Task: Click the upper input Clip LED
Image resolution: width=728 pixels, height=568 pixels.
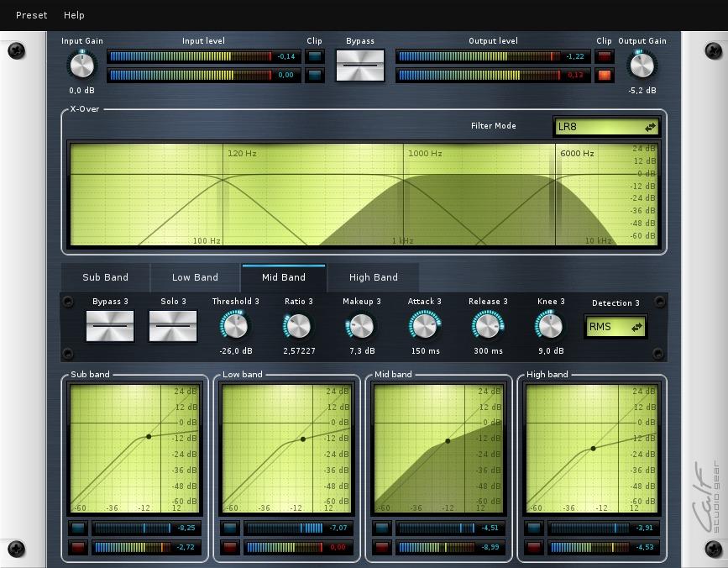Action: click(314, 56)
